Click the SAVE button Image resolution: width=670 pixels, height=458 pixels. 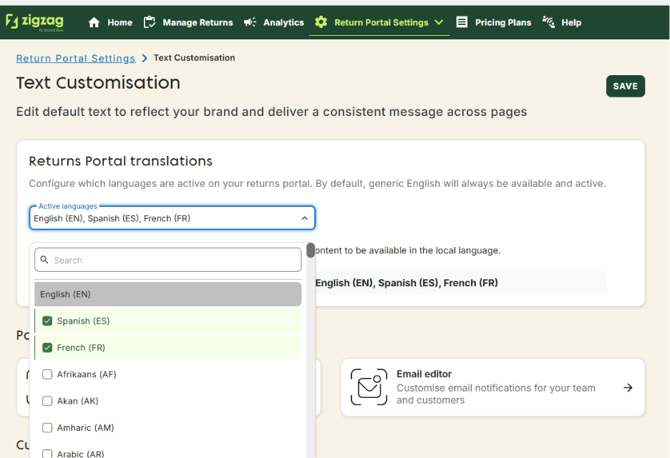pyautogui.click(x=625, y=86)
